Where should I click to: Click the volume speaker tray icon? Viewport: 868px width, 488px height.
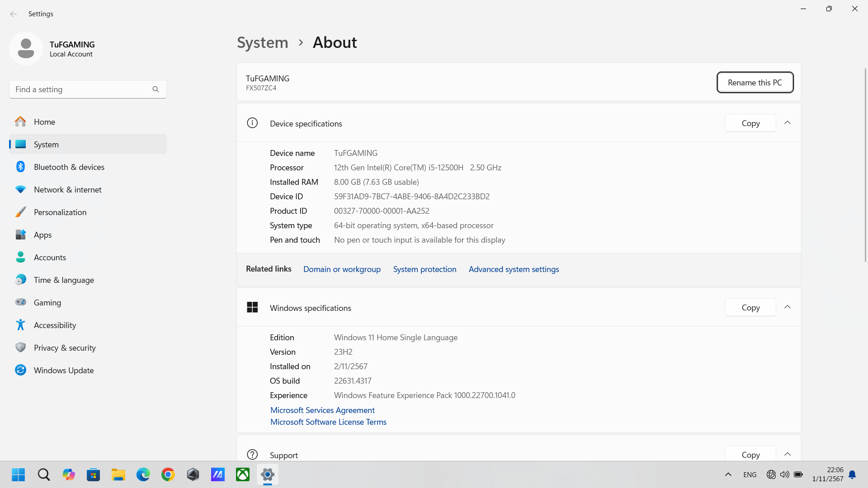point(785,474)
